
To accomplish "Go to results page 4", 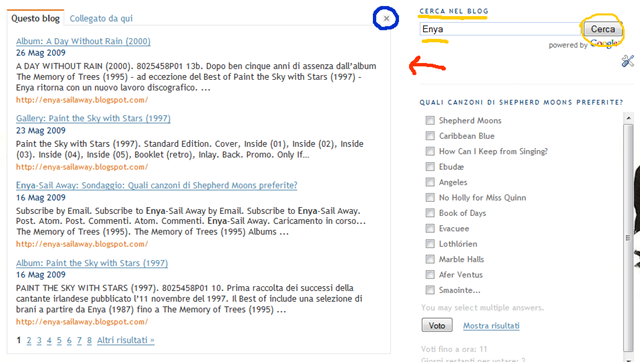I will 49,340.
